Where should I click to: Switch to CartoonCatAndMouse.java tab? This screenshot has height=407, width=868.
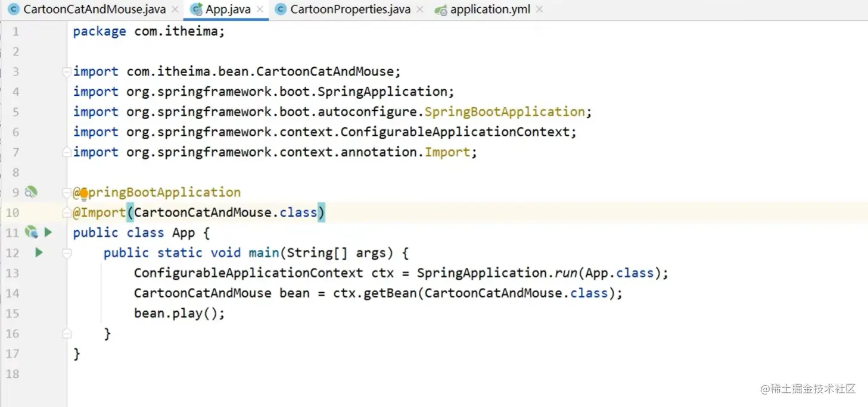pyautogui.click(x=94, y=10)
